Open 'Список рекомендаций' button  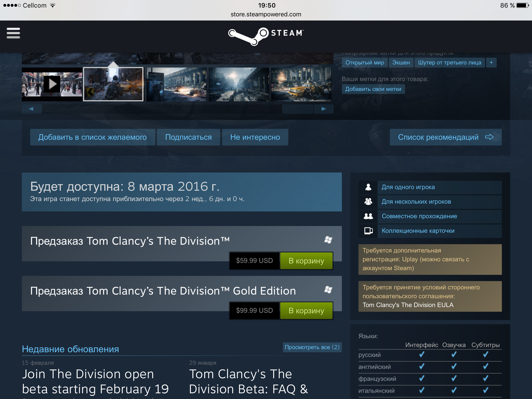coord(446,137)
